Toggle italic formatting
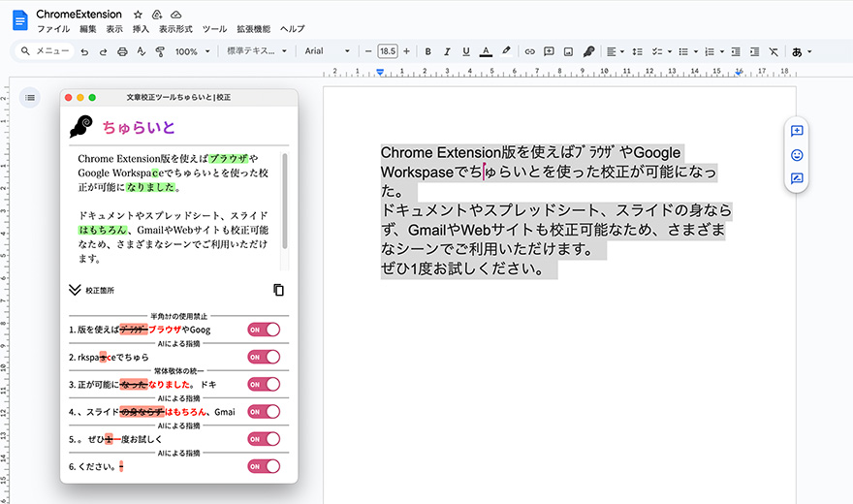 pos(447,51)
